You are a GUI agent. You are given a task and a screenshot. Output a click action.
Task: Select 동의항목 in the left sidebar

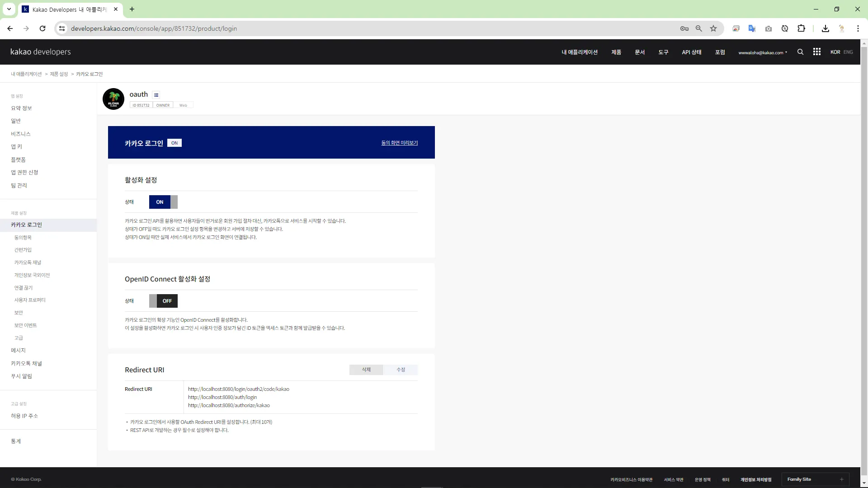(x=23, y=237)
